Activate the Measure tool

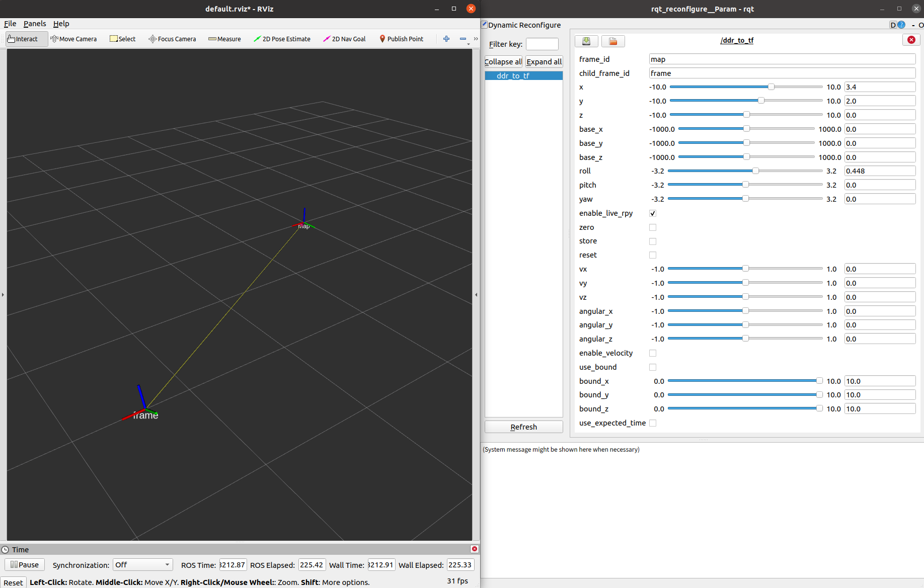pos(224,39)
